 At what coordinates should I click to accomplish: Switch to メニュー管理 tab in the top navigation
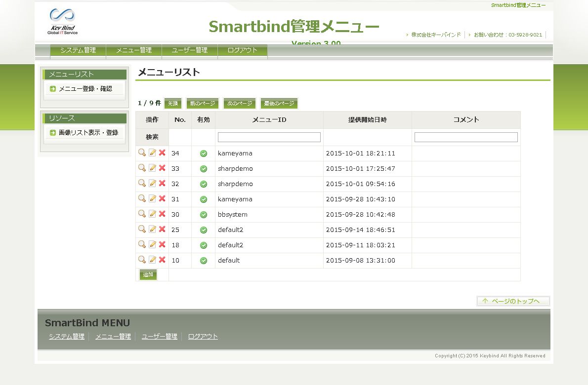pos(134,50)
